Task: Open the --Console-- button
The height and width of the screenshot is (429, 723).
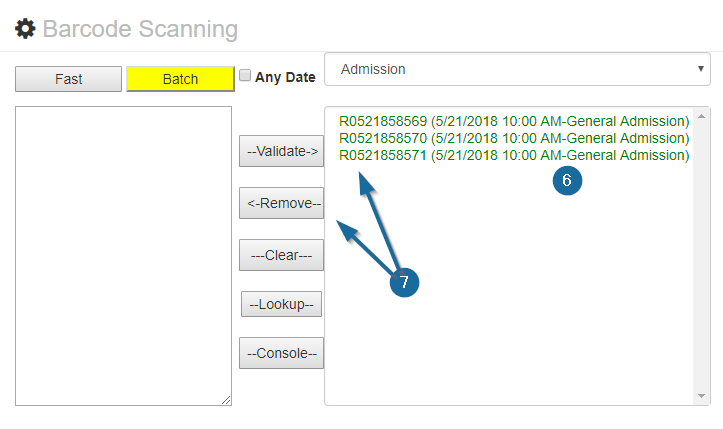Action: click(x=281, y=353)
